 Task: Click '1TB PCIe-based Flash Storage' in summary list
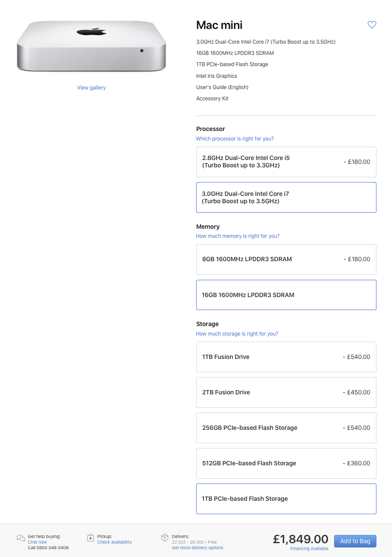pos(232,64)
